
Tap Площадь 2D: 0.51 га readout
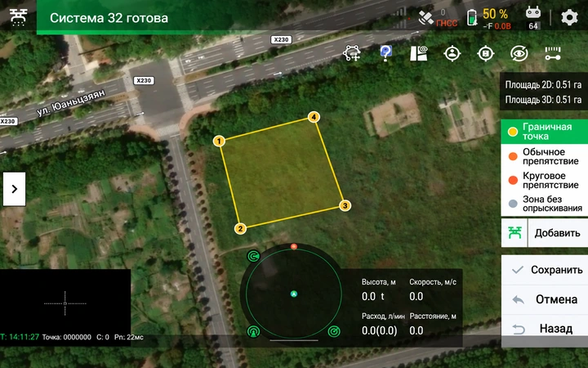pos(543,85)
